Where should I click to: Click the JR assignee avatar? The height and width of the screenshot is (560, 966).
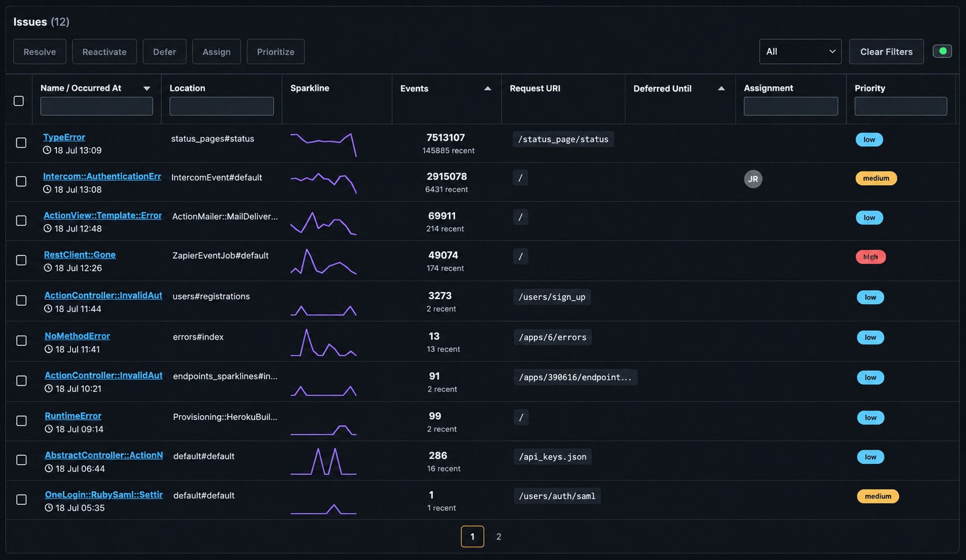(753, 179)
